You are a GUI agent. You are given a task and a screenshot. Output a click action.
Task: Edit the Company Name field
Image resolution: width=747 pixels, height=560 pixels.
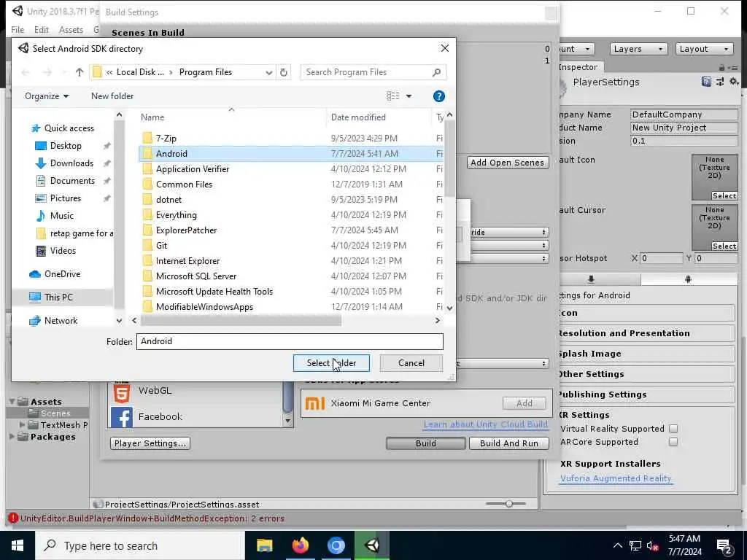pos(684,114)
